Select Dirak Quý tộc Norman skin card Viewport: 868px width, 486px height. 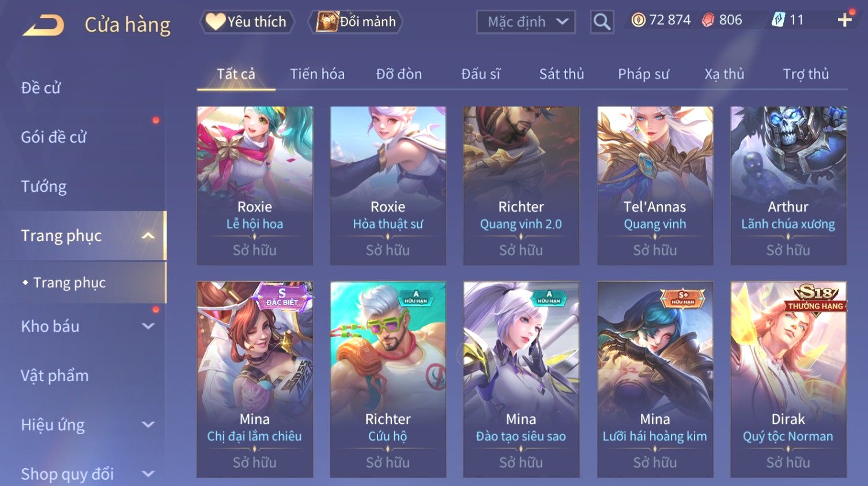pyautogui.click(x=788, y=379)
